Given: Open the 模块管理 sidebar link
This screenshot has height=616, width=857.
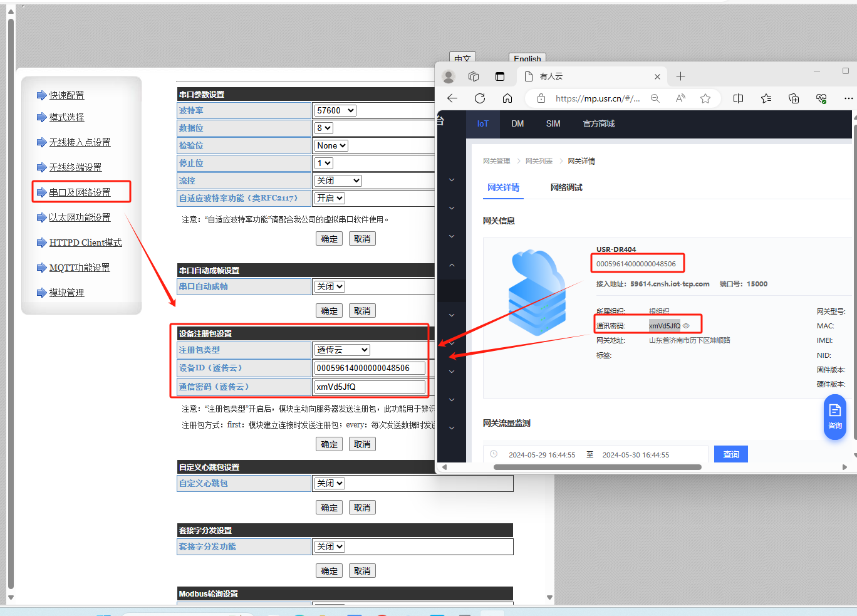Looking at the screenshot, I should [66, 293].
